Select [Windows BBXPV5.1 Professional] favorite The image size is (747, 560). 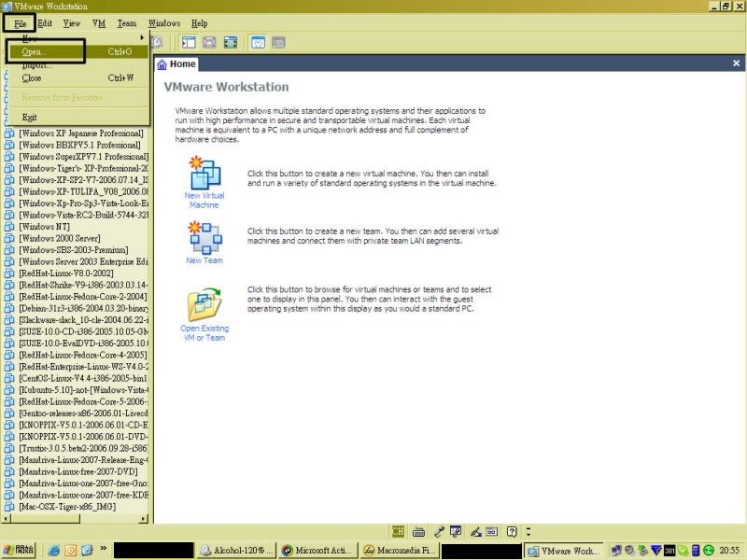click(x=79, y=145)
